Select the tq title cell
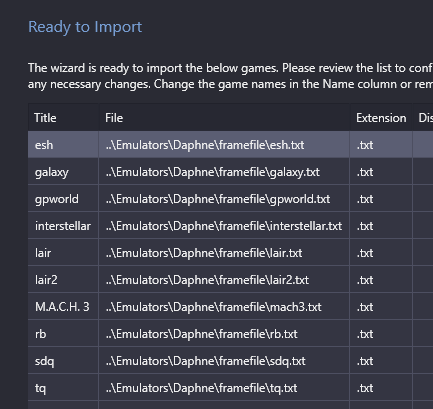This screenshot has height=409, width=433. coord(63,388)
